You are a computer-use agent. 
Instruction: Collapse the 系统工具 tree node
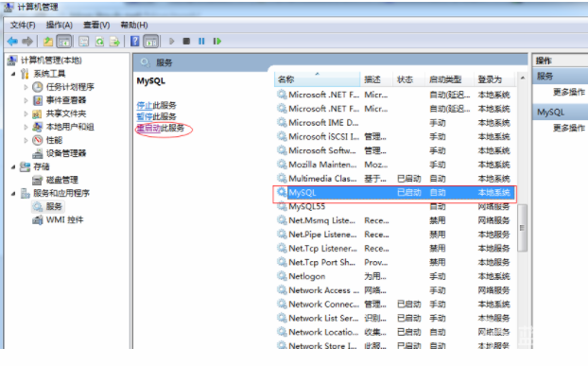click(x=13, y=74)
